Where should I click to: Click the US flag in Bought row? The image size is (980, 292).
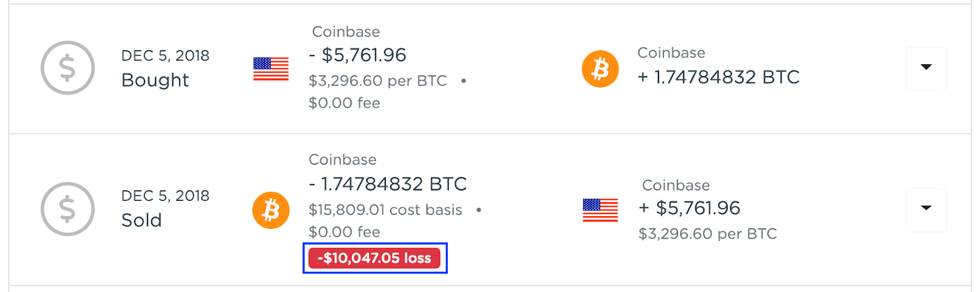point(271,69)
